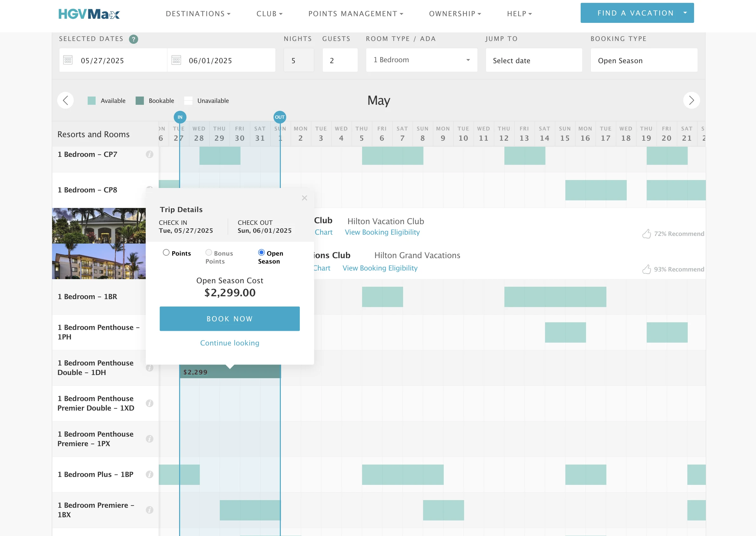Select the 1 Bedroom – CP8 row
Screen dimensions: 756x536
click(x=87, y=190)
